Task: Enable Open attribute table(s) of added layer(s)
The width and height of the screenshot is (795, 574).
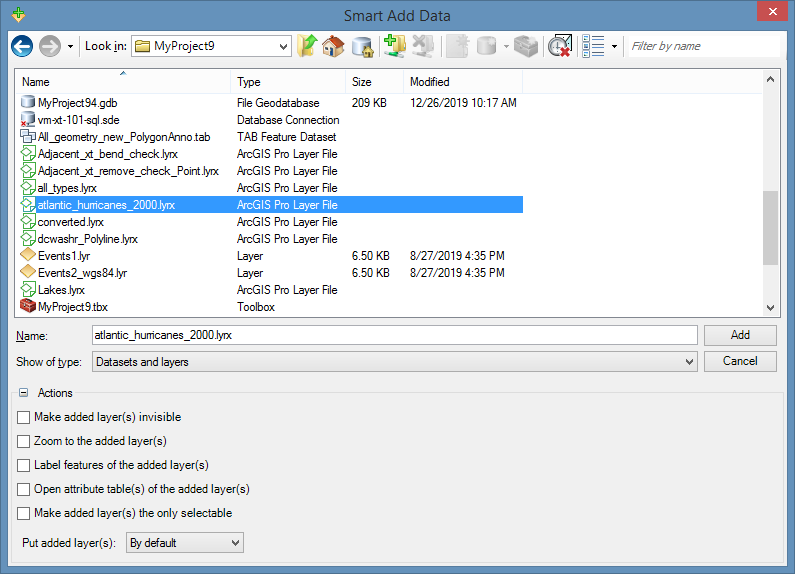Action: 23,489
